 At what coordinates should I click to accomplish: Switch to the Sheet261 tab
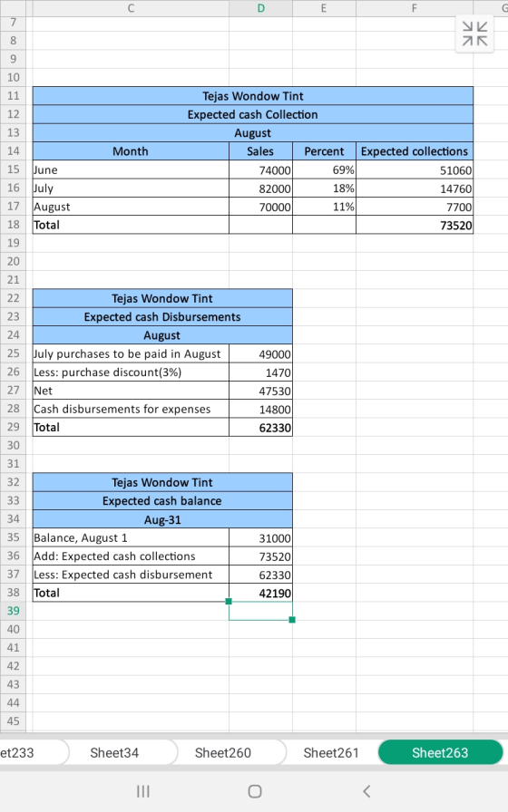tap(331, 752)
